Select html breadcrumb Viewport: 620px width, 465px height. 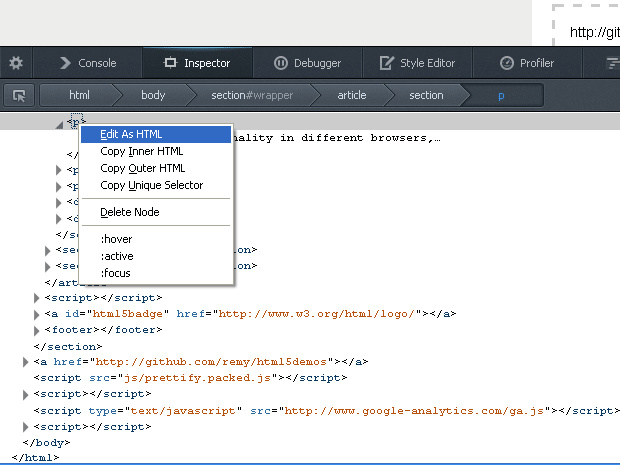(x=79, y=95)
